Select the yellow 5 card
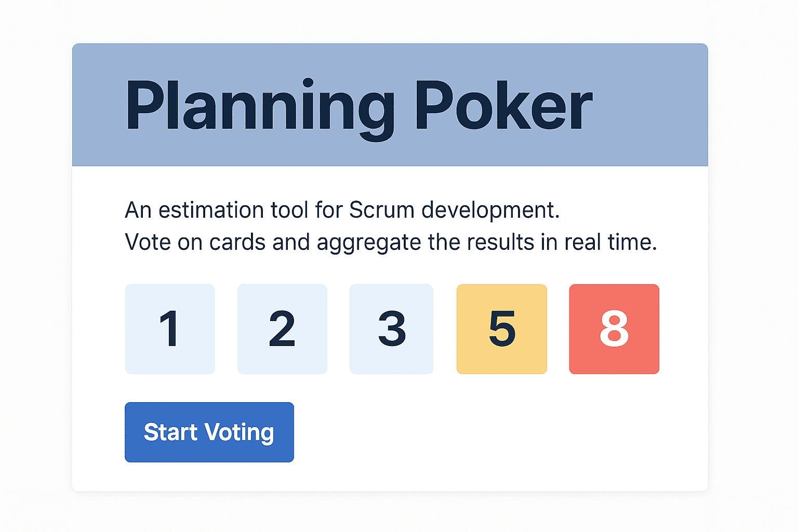Viewport: 798px width, 532px height. pos(502,329)
